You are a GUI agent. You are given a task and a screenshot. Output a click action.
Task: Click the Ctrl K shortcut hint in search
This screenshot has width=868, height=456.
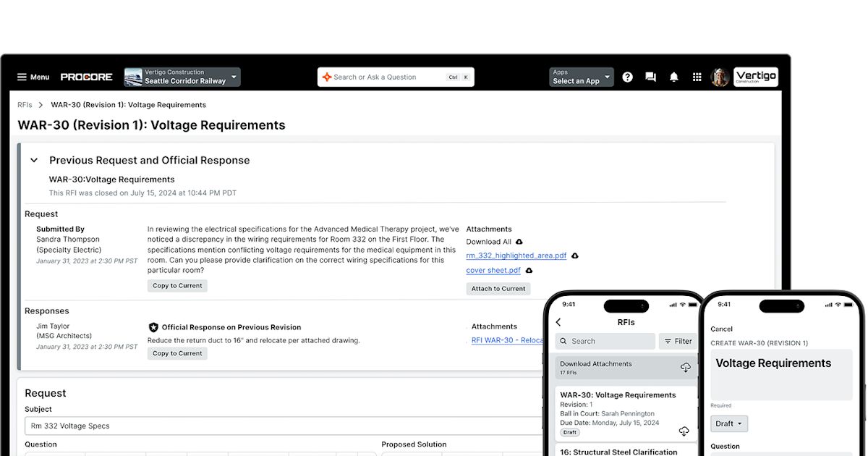[x=458, y=77]
